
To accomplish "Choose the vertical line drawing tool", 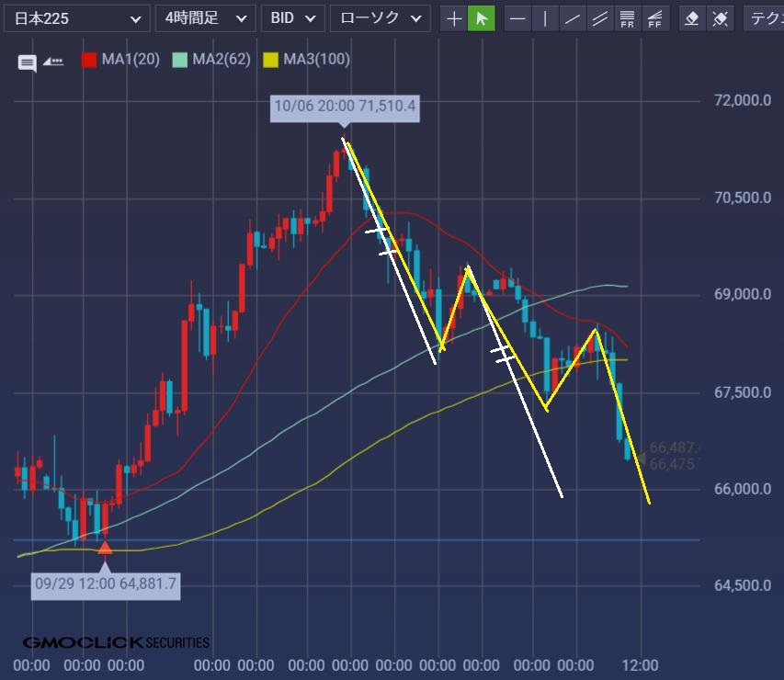I will point(545,19).
